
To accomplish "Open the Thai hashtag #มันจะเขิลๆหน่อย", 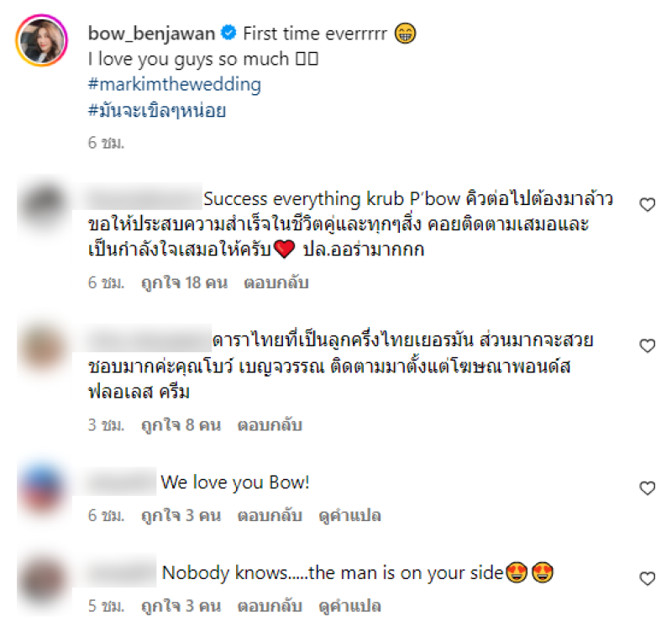I will [x=157, y=111].
